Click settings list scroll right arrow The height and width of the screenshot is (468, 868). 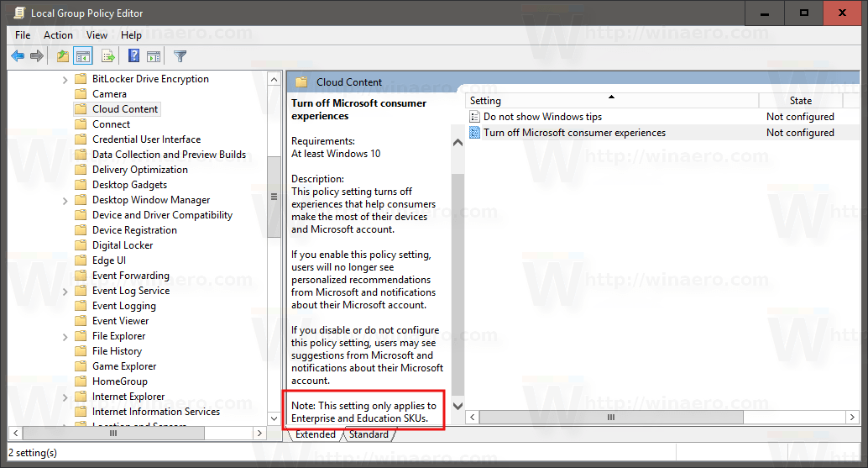click(853, 417)
